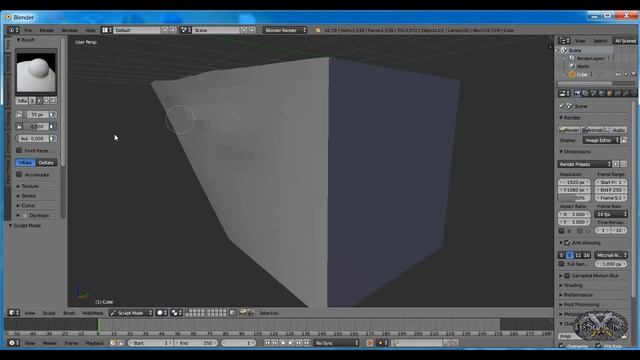Click the brush Strength slider
The image size is (640, 360).
37,127
